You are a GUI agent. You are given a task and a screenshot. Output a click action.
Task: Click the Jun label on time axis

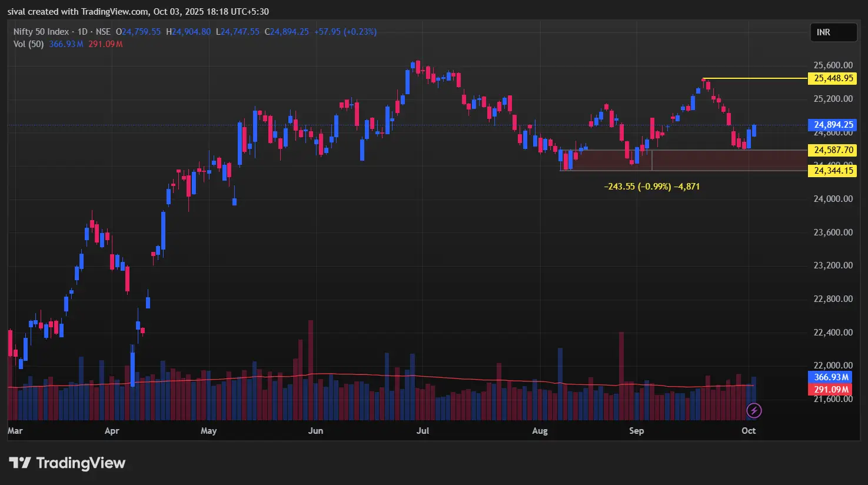coord(315,431)
